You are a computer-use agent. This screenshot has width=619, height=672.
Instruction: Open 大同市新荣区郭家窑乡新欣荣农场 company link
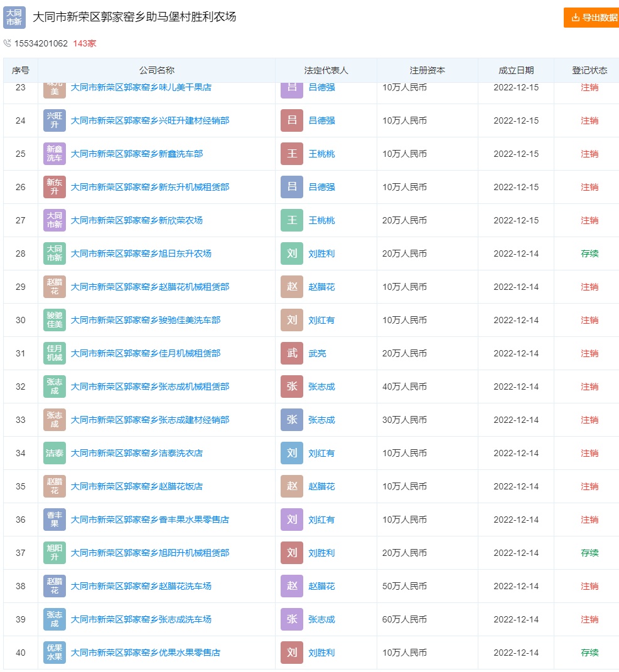(x=136, y=220)
